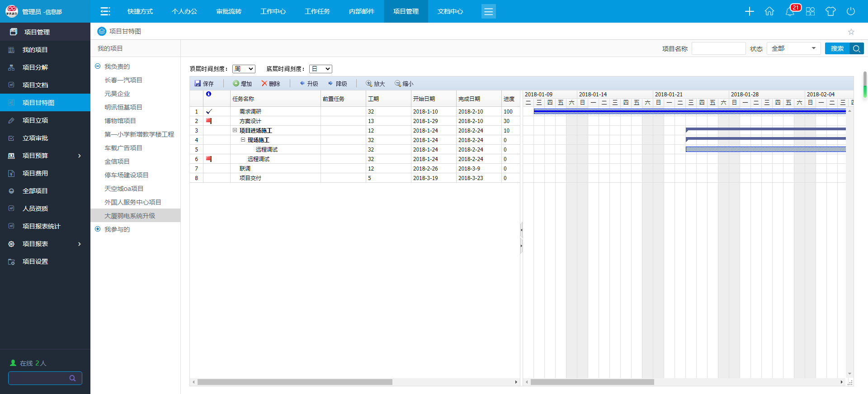The height and width of the screenshot is (394, 868).
Task: Promote the task with the 升级 arrow
Action: click(302, 84)
